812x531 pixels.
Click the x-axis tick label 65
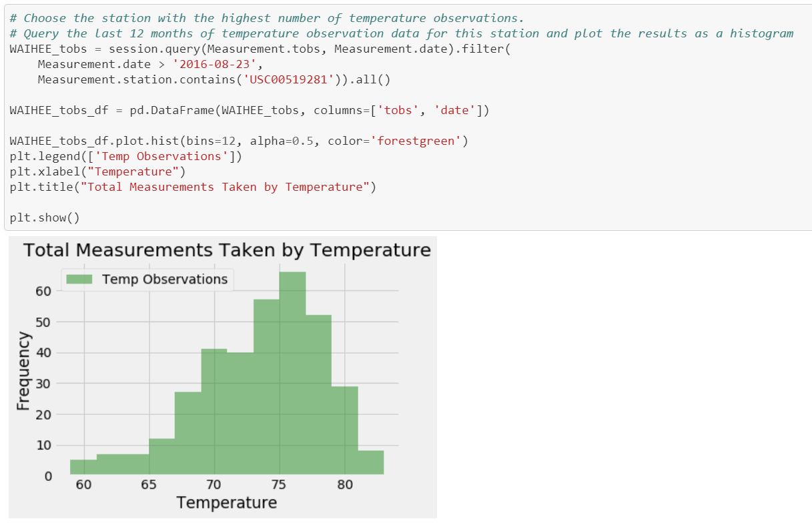click(x=149, y=485)
